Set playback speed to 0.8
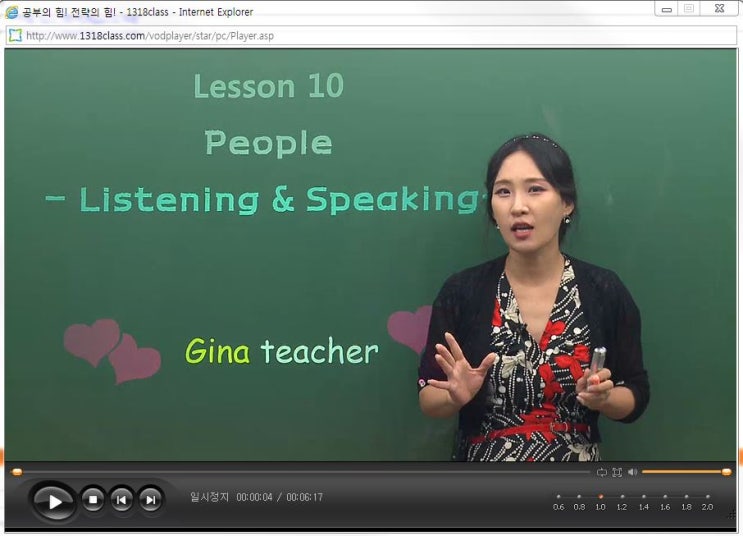The height and width of the screenshot is (536, 743). [x=579, y=503]
